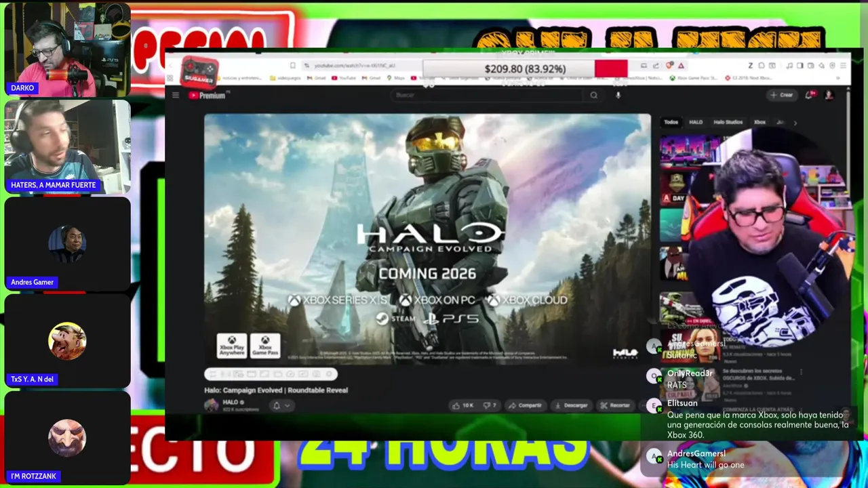
Task: Click the $209.80 (83.92%) donation goal bar
Action: (x=525, y=68)
